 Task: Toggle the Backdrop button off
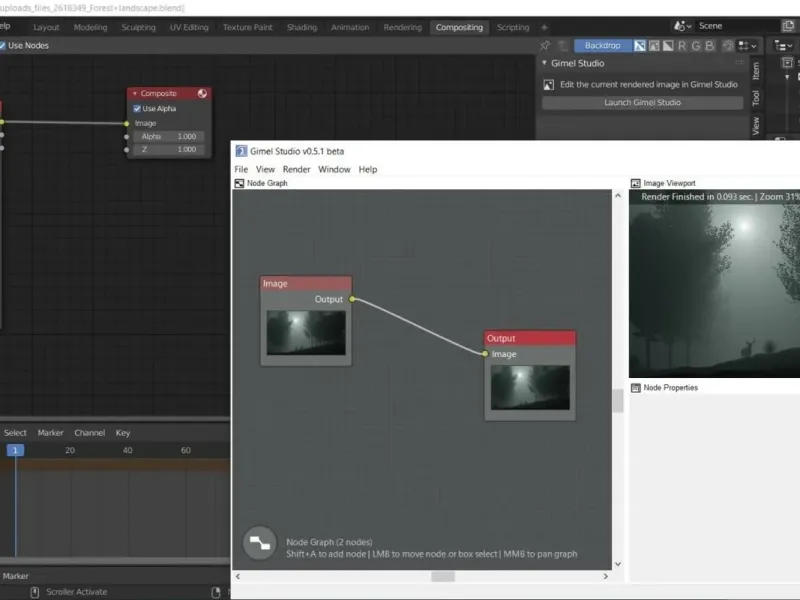[x=602, y=45]
